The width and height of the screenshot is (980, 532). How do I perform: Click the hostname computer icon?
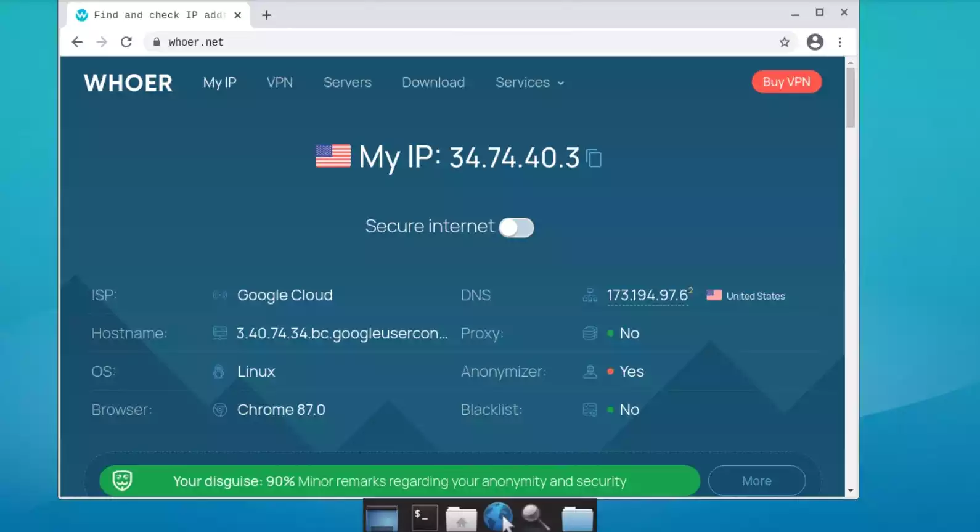tap(219, 334)
